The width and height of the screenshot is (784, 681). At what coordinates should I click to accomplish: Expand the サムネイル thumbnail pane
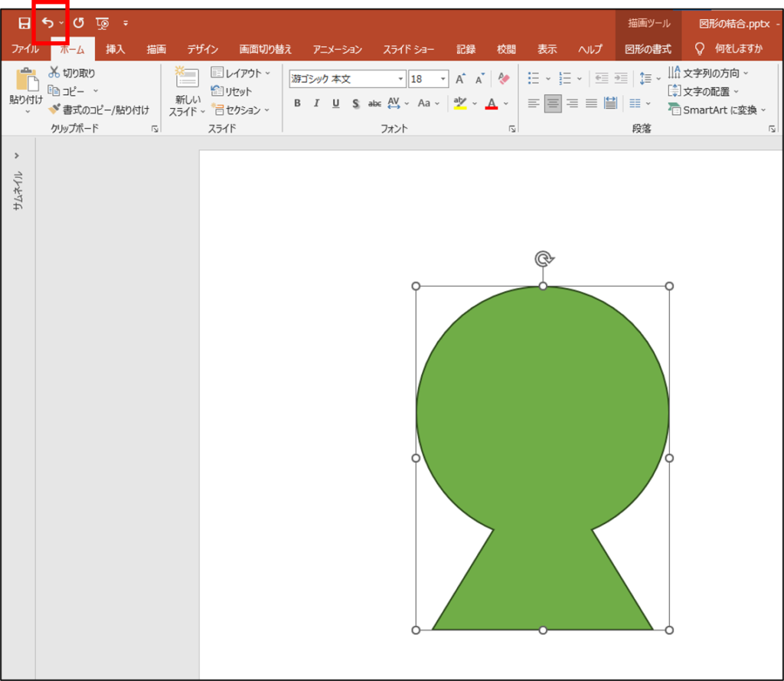(x=17, y=156)
